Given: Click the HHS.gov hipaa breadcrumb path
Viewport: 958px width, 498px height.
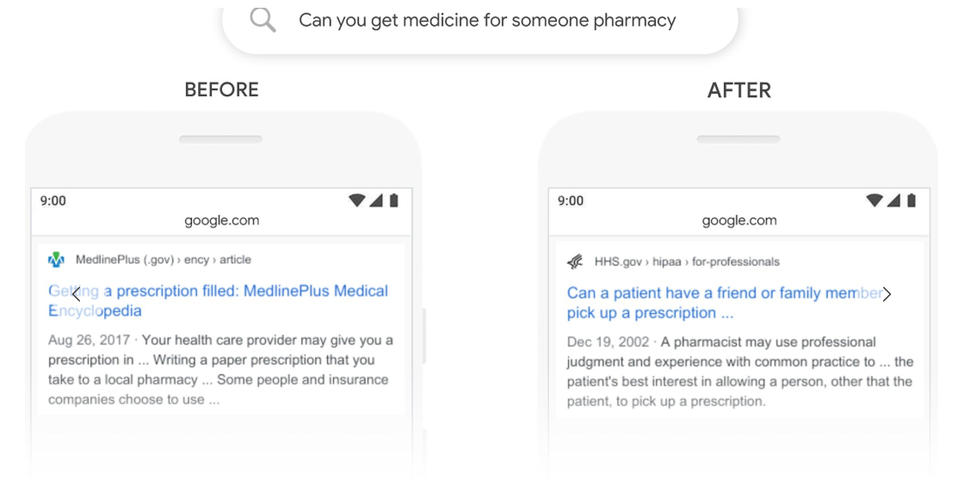Looking at the screenshot, I should [x=686, y=262].
